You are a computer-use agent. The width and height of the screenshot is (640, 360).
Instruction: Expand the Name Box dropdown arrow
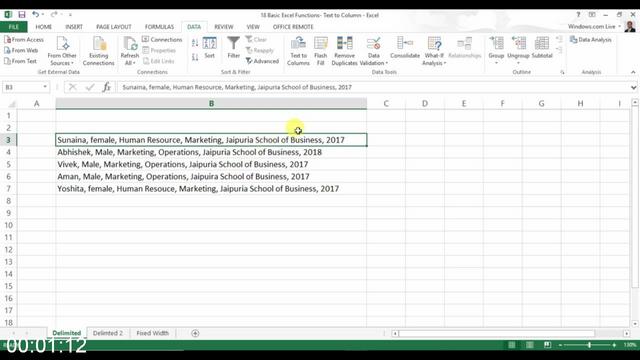point(45,87)
